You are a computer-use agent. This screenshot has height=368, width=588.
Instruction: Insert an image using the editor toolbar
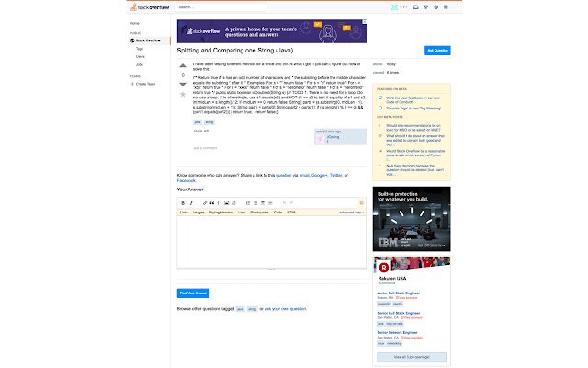227,203
